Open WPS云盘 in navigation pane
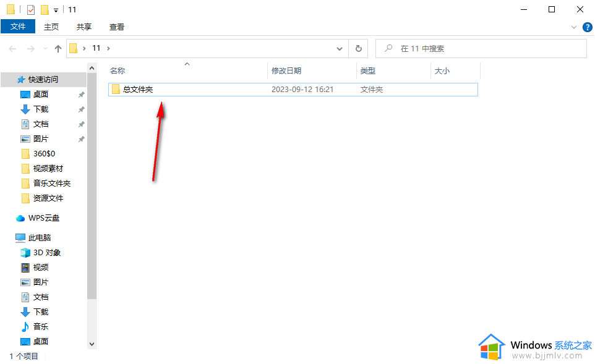The width and height of the screenshot is (595, 364). click(44, 218)
